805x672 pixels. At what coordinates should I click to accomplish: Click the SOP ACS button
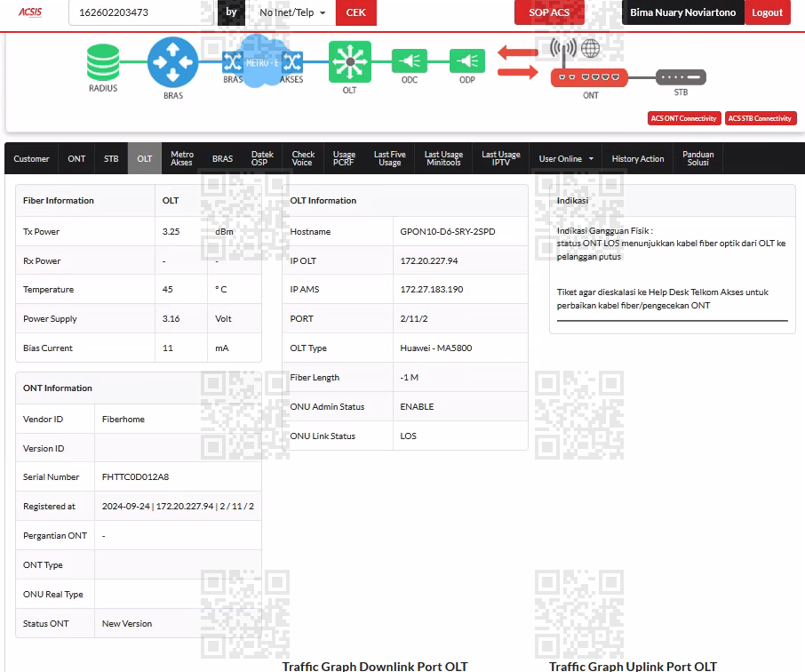click(x=549, y=12)
